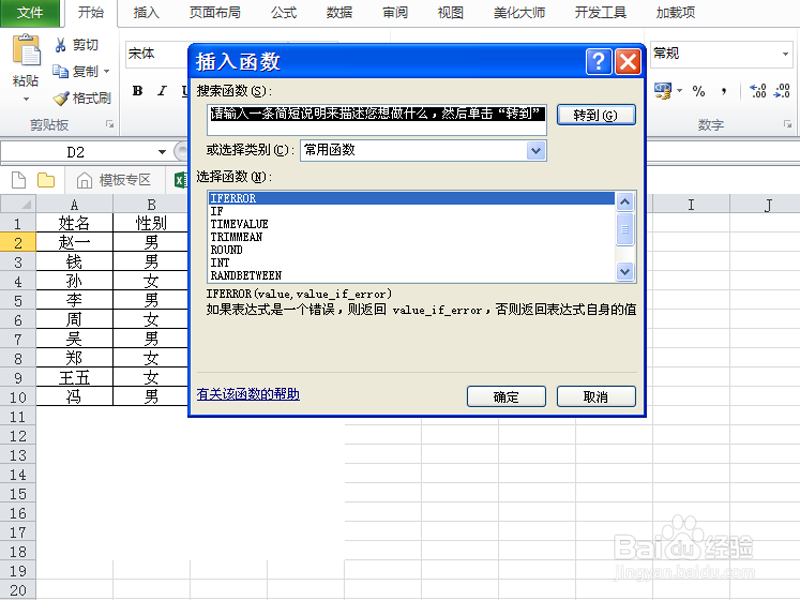Expand the Paste options arrow
The width and height of the screenshot is (800, 600).
coord(26,99)
